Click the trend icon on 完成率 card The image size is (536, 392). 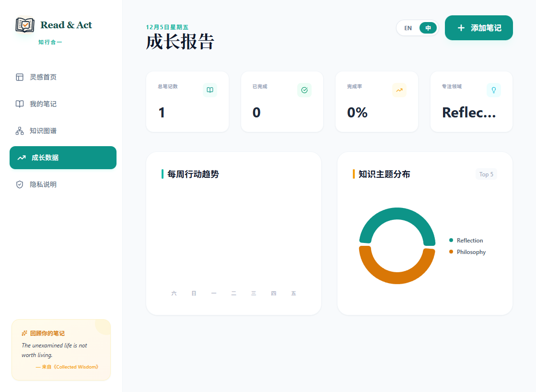click(x=399, y=90)
